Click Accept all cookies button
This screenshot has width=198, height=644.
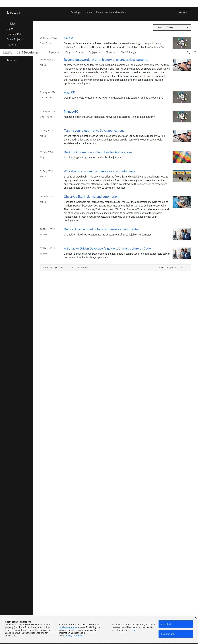coord(175,624)
